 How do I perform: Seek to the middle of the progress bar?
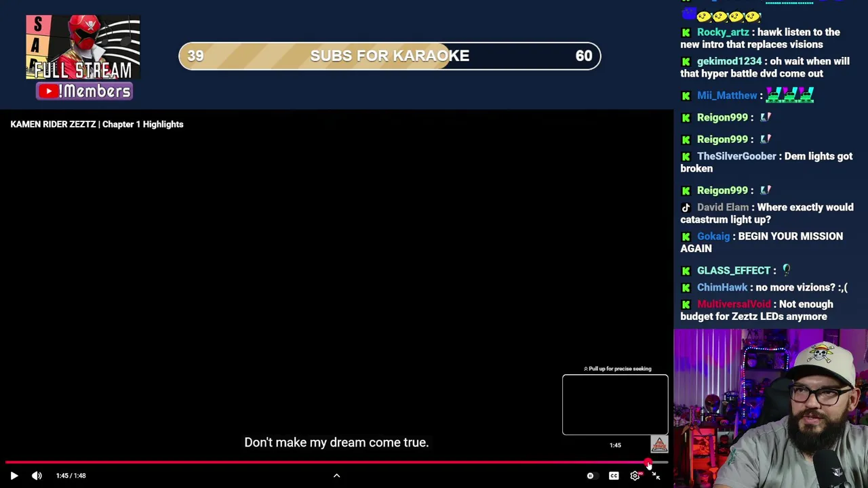point(336,463)
